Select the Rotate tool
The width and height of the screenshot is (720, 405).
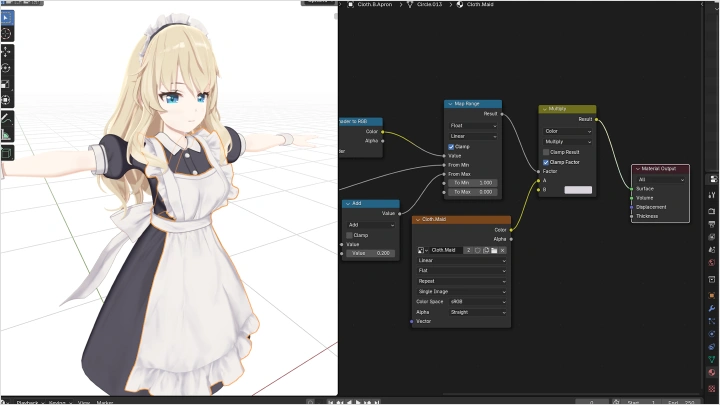click(x=7, y=68)
